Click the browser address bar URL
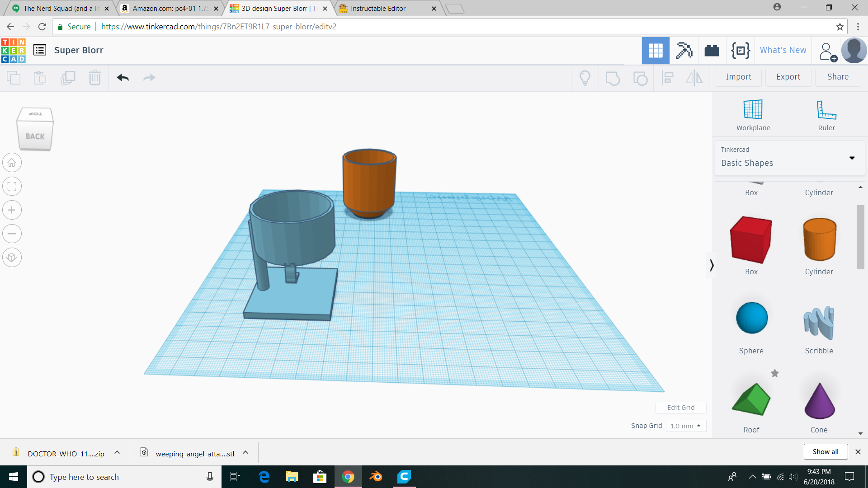The height and width of the screenshot is (488, 868). click(x=219, y=27)
